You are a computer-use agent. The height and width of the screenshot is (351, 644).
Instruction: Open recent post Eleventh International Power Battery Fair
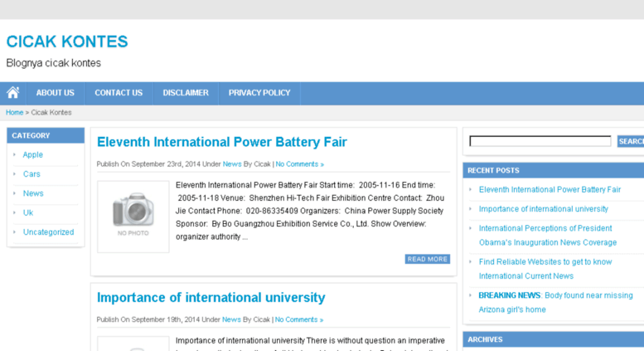550,189
